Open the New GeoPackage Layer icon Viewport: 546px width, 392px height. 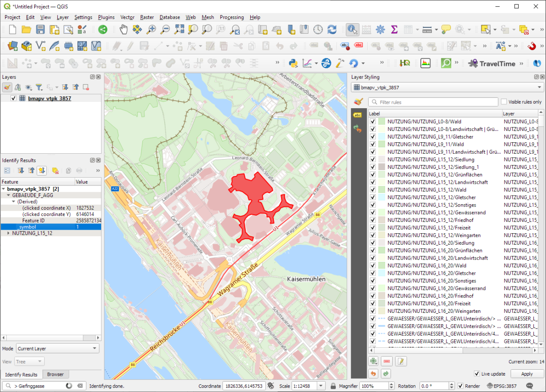[26, 46]
